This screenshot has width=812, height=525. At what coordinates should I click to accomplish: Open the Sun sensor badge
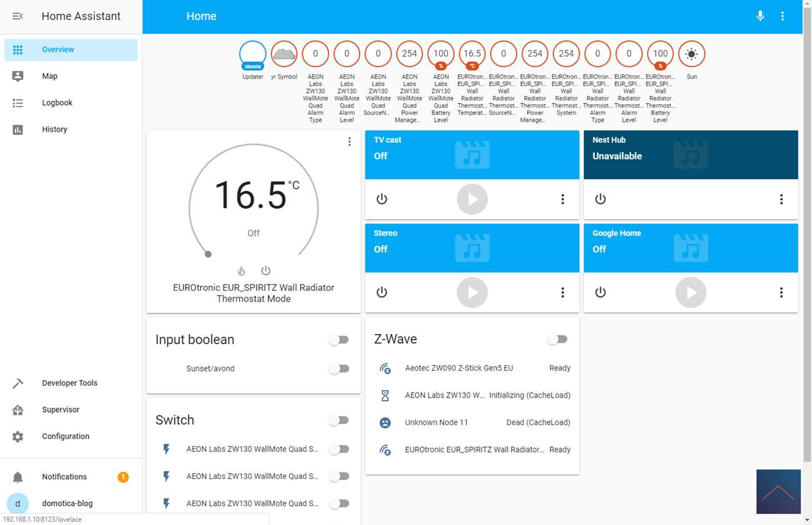click(691, 54)
